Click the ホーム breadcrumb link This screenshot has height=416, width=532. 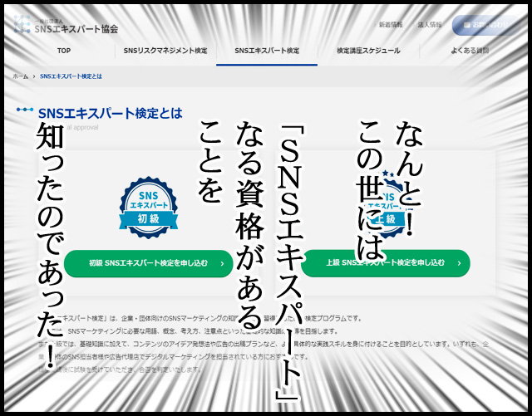pos(20,76)
